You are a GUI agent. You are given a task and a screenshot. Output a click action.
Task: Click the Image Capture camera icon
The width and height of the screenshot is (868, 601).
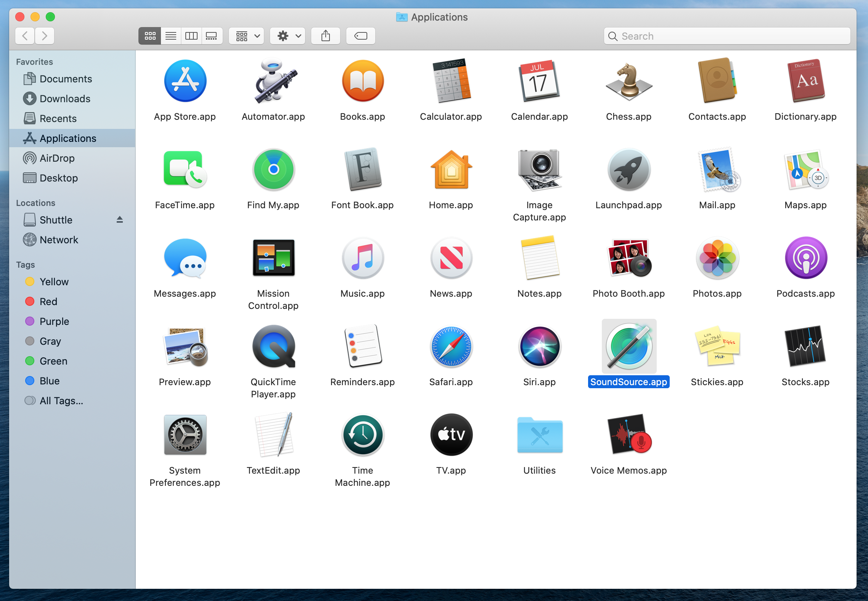tap(540, 169)
